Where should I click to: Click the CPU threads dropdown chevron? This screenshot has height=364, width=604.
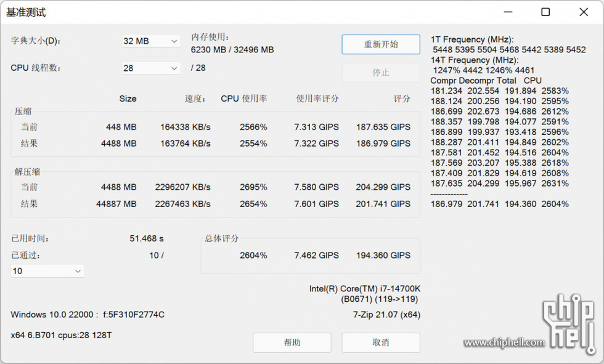click(174, 68)
